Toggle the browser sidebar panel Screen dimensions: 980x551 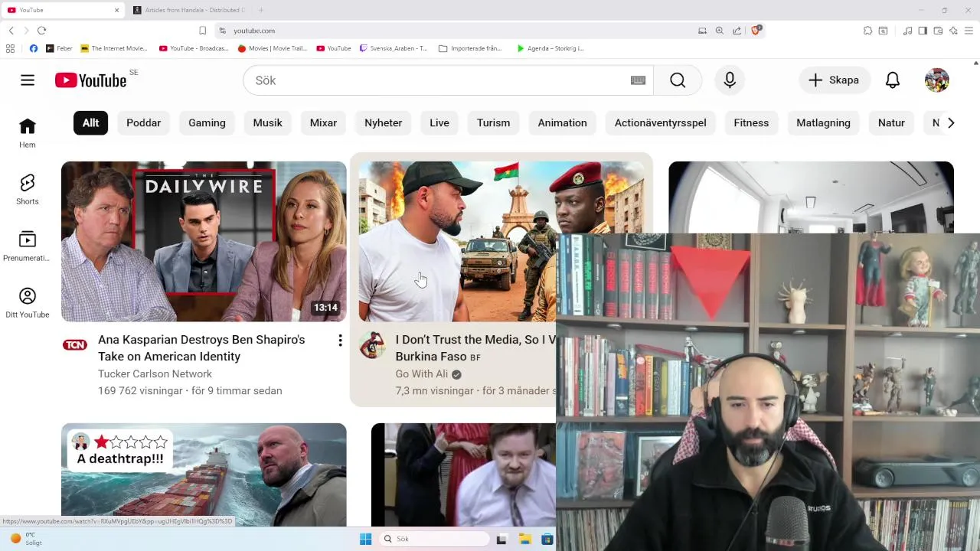(923, 31)
